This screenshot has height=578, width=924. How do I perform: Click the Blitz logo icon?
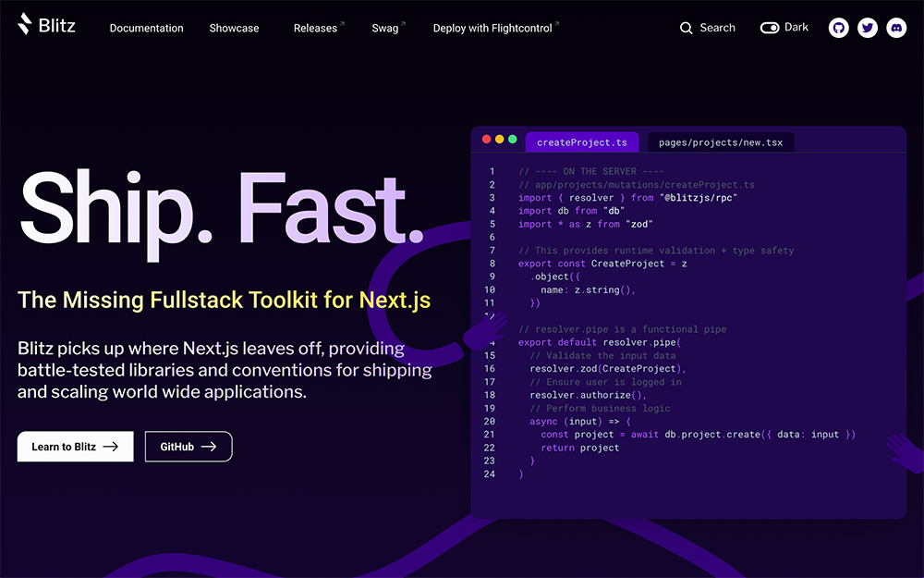(24, 24)
